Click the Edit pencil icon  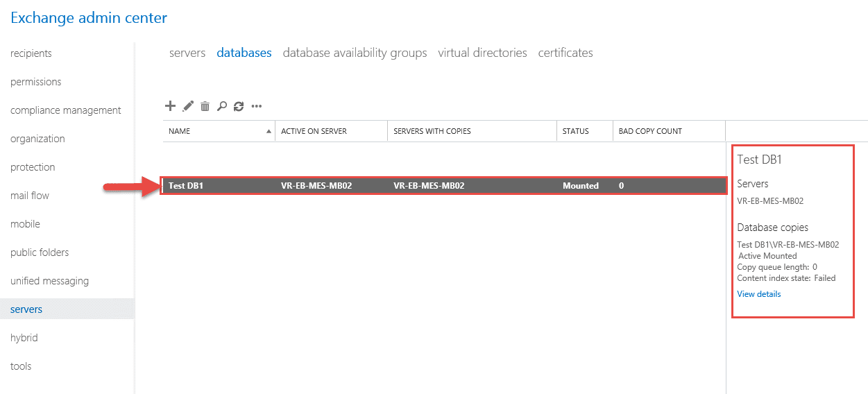(x=188, y=106)
